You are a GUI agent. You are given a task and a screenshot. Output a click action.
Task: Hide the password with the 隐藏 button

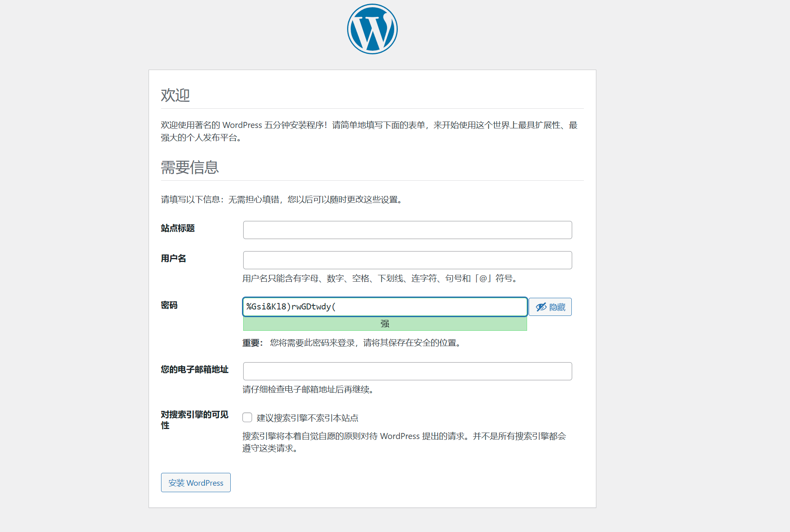tap(550, 307)
